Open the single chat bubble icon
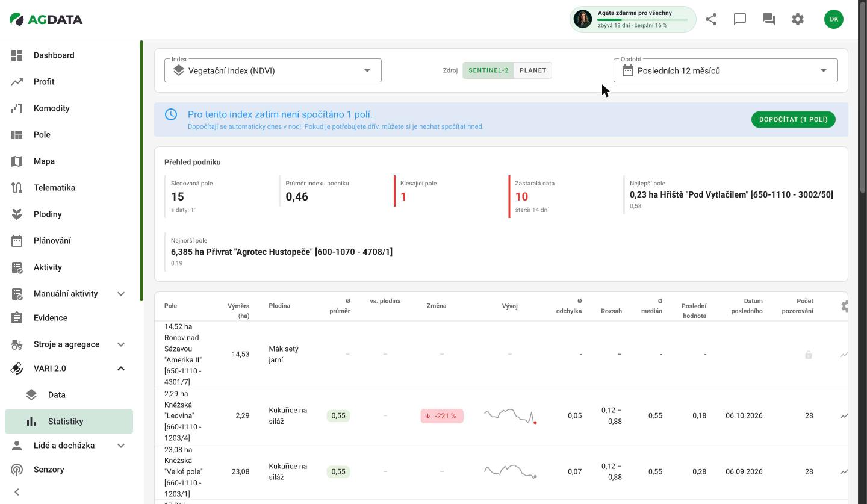Viewport: 867px width, 504px height. point(740,19)
